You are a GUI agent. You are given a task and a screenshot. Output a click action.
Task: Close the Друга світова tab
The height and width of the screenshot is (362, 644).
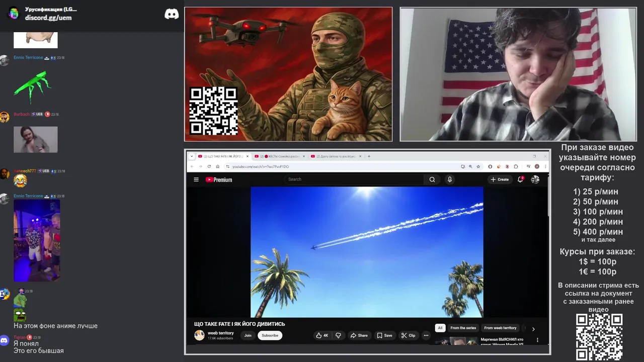pyautogui.click(x=360, y=156)
